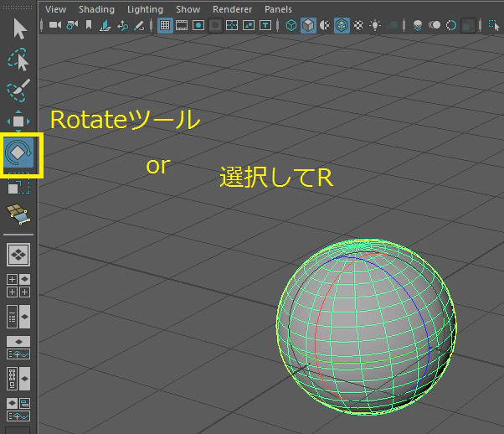Viewport: 504px width, 434px height.
Task: Click the Isolate Select icon
Action: [493, 25]
